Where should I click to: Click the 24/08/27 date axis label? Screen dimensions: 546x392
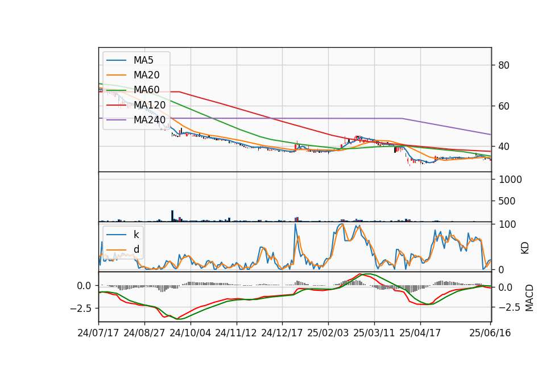144,333
